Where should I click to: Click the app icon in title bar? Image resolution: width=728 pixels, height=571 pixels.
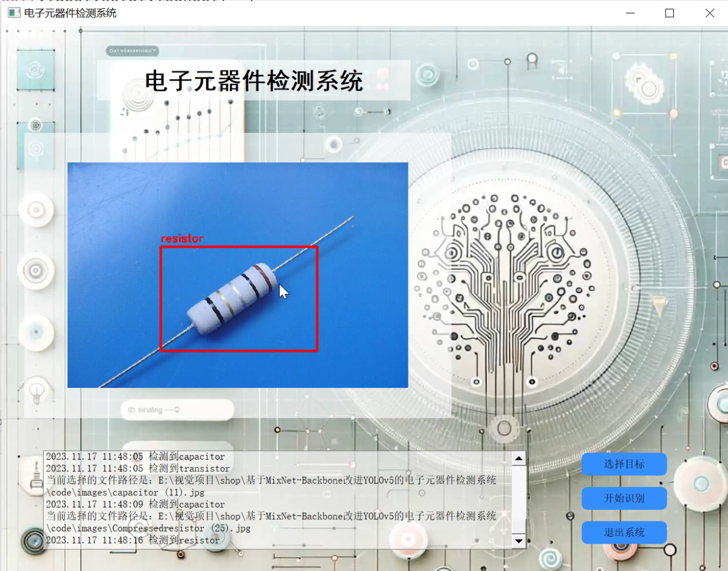click(13, 13)
